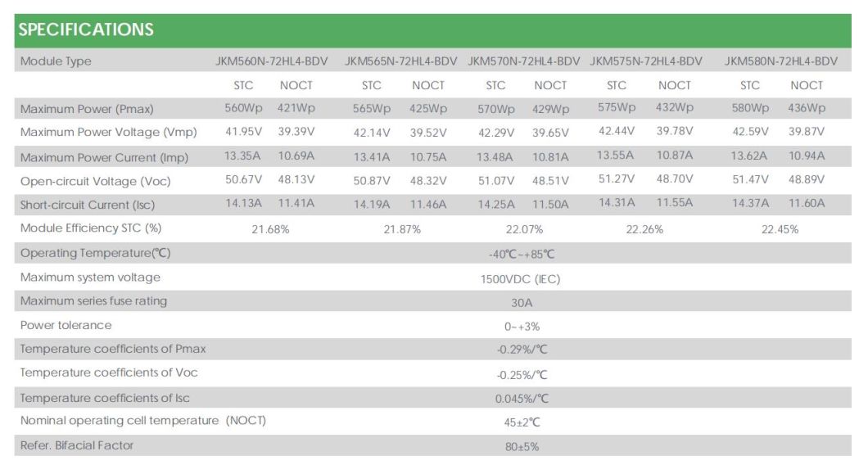868x465 pixels.
Task: Click the 21.68% module efficiency value
Action: (x=271, y=230)
